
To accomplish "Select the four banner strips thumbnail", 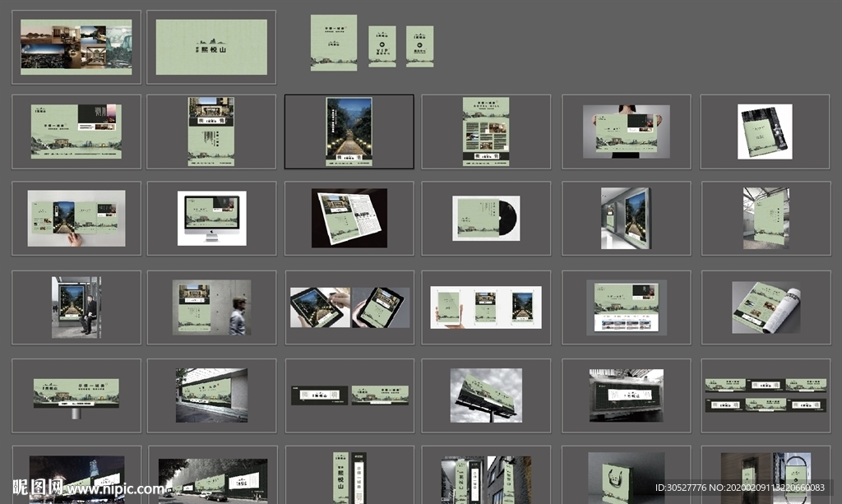I will pyautogui.click(x=765, y=395).
